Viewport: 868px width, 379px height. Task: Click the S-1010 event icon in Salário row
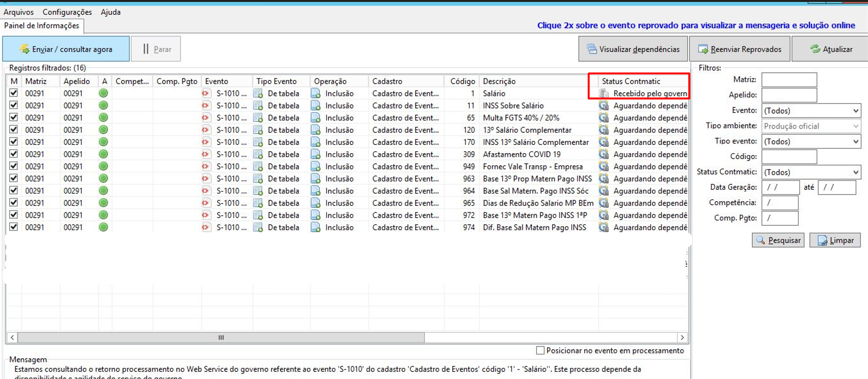point(206,93)
